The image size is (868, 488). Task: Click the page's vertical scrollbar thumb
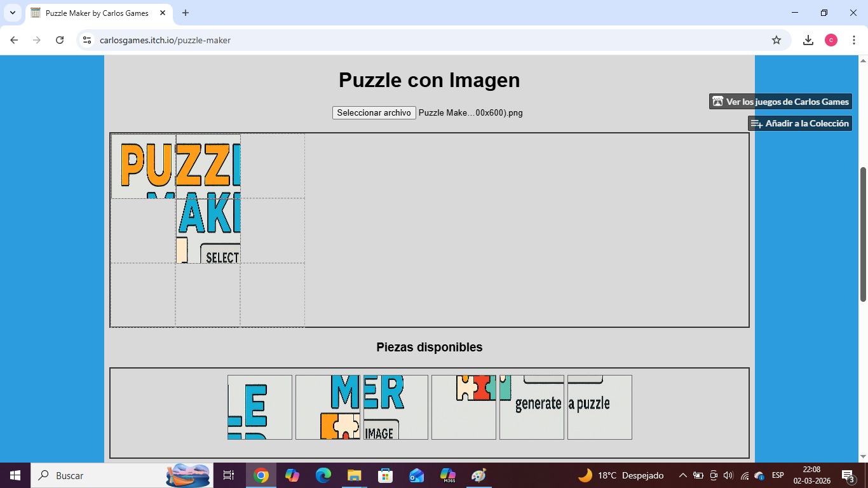[863, 234]
